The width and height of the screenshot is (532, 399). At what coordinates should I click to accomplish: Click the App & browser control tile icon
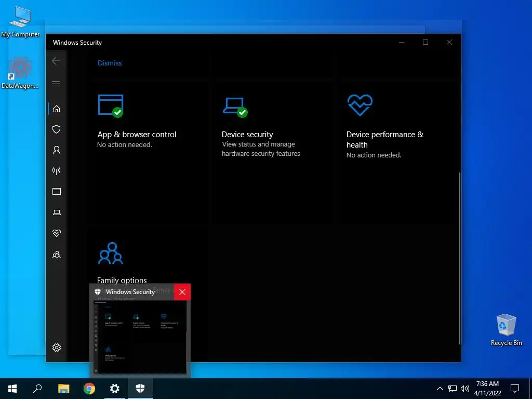[111, 106]
